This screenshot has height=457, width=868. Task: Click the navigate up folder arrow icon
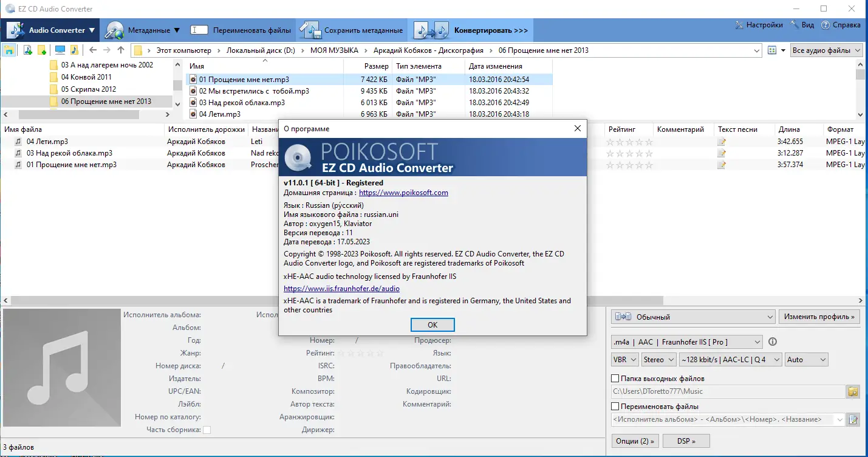tap(120, 49)
